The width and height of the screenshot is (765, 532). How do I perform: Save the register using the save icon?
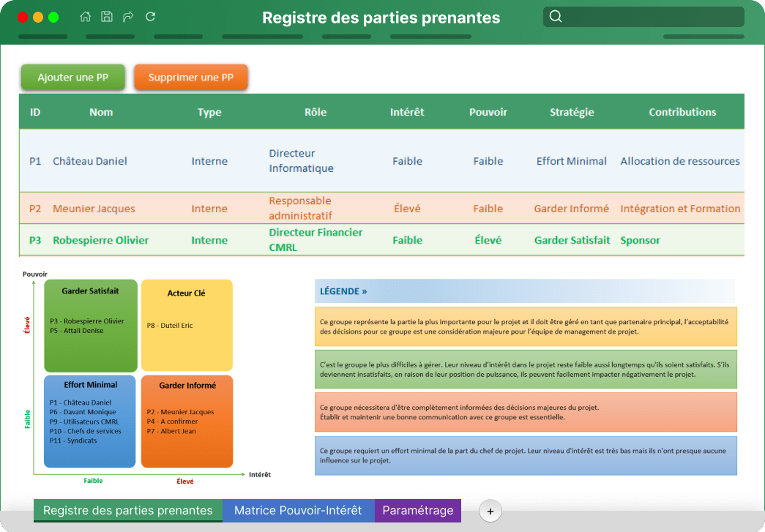point(107,16)
